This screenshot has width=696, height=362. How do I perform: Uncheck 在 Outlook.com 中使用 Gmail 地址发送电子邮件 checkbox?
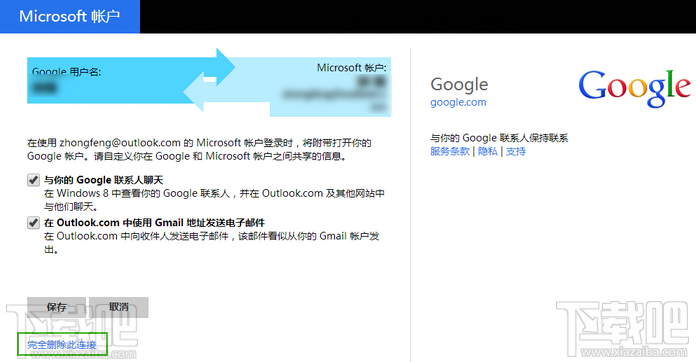(33, 222)
